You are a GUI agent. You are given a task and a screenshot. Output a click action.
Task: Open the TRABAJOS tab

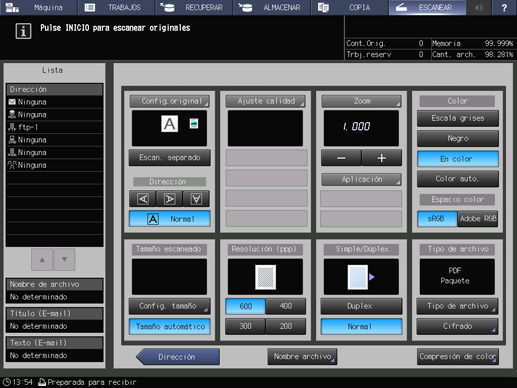point(117,7)
